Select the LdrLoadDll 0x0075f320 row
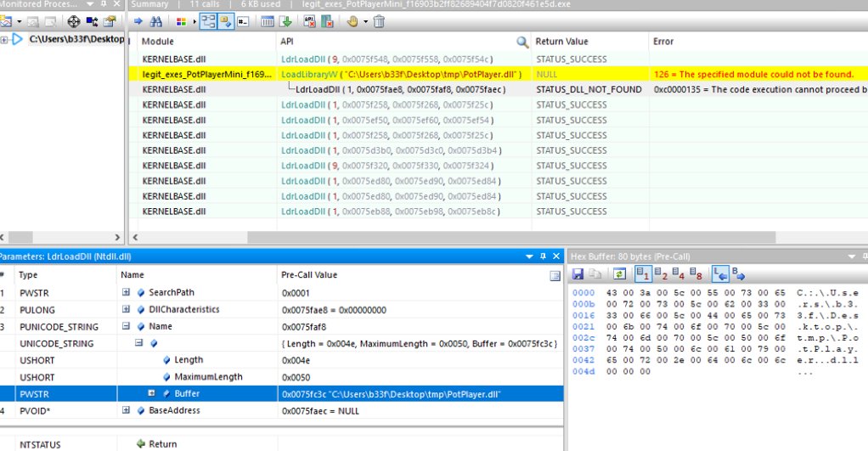Image resolution: width=868 pixels, height=451 pixels. coord(499,166)
